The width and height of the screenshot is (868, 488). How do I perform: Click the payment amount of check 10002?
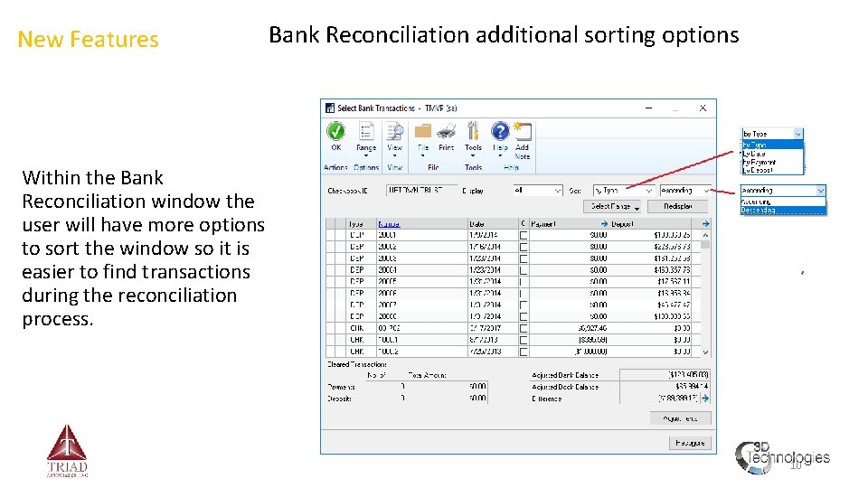(x=590, y=352)
